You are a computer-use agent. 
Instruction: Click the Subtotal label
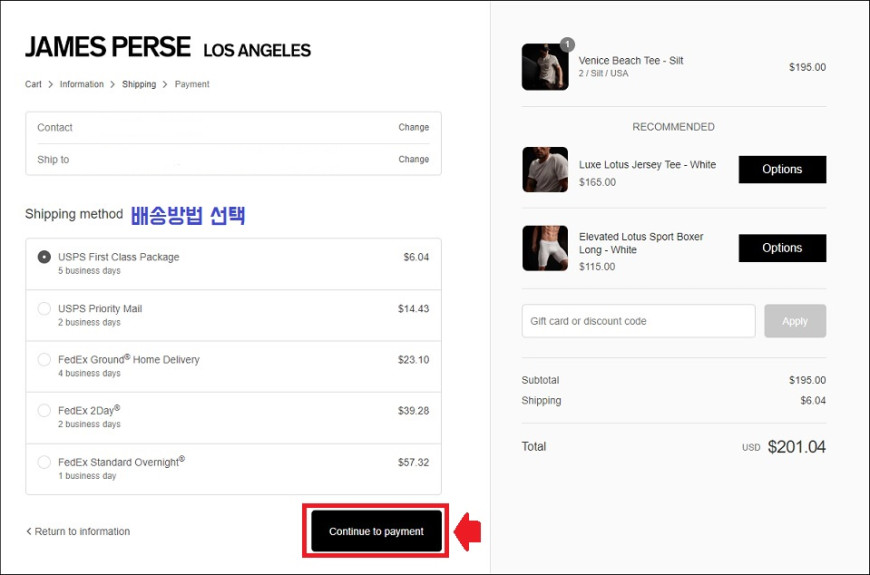click(x=540, y=380)
